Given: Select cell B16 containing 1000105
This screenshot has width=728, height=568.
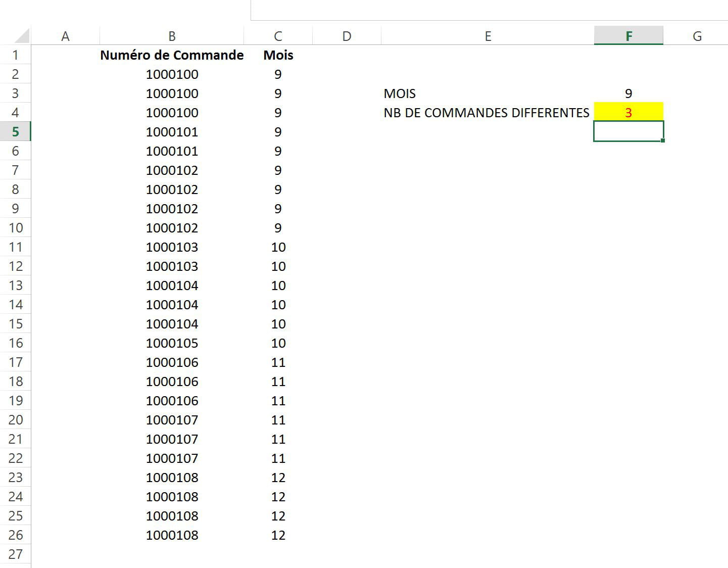Looking at the screenshot, I should (172, 343).
